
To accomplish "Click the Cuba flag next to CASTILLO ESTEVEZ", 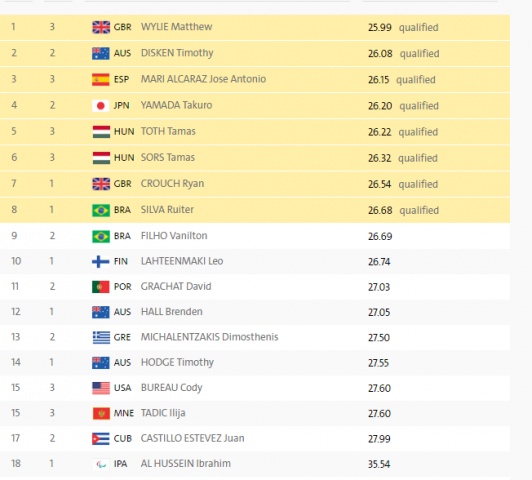I will pyautogui.click(x=101, y=439).
